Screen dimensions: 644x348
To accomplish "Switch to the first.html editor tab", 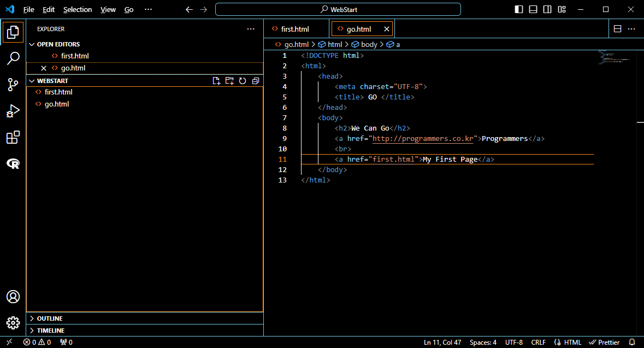I will [297, 29].
